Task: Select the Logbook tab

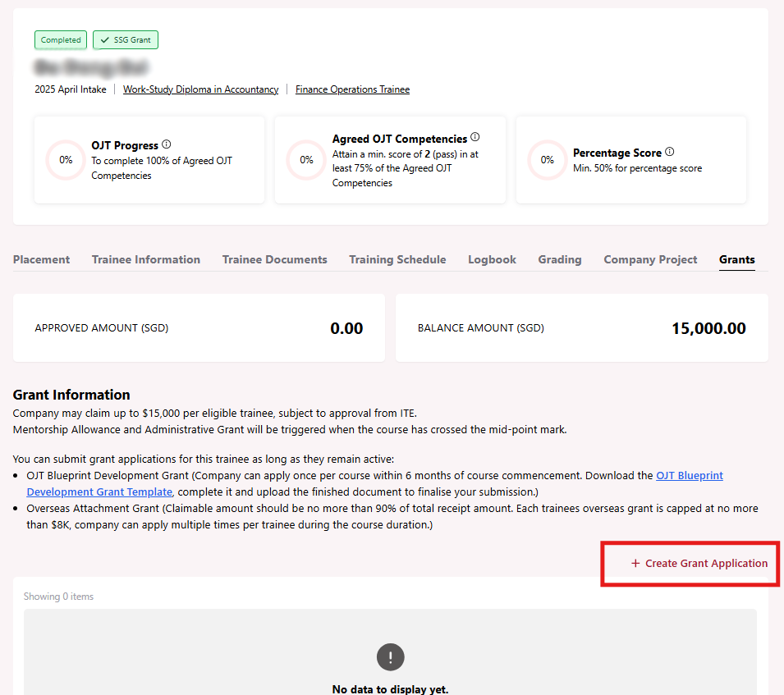Action: (x=492, y=259)
